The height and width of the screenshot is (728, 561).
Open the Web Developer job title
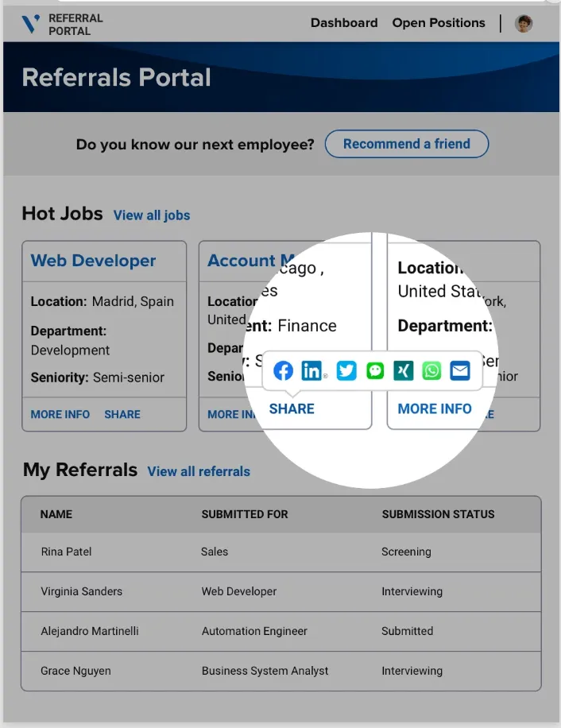tap(93, 261)
